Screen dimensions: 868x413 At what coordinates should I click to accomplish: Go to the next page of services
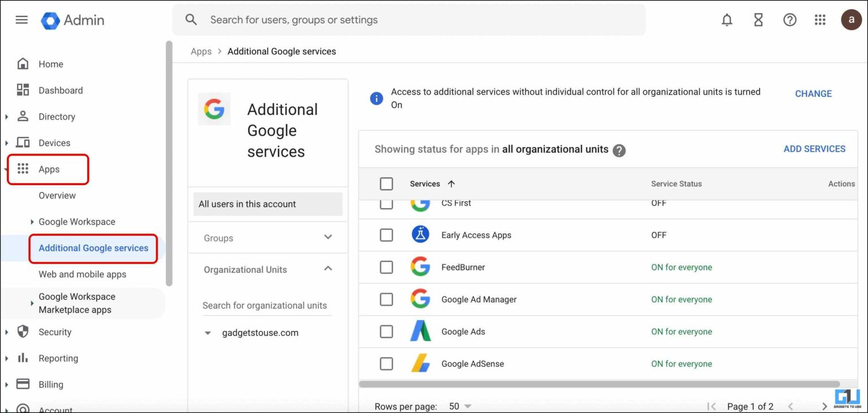click(824, 406)
